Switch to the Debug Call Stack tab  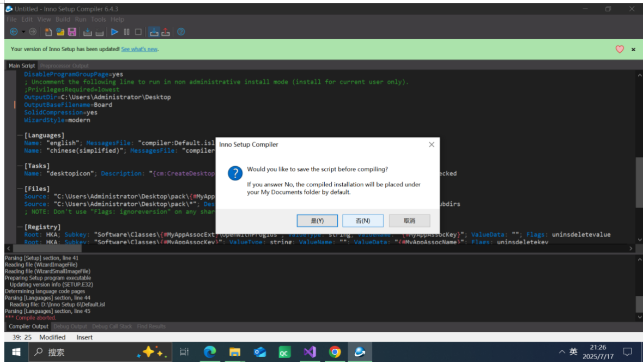click(x=112, y=326)
